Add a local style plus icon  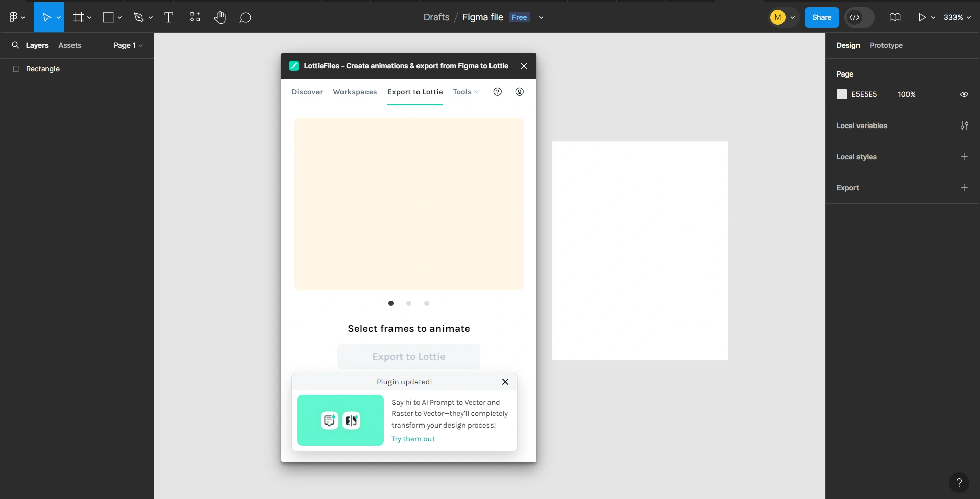coord(964,157)
